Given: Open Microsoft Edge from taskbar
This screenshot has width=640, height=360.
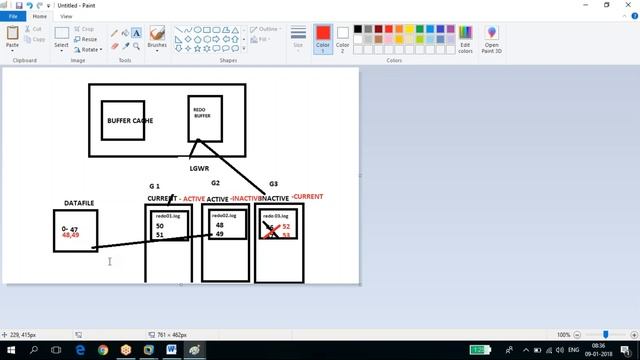Looking at the screenshot, I should point(80,350).
